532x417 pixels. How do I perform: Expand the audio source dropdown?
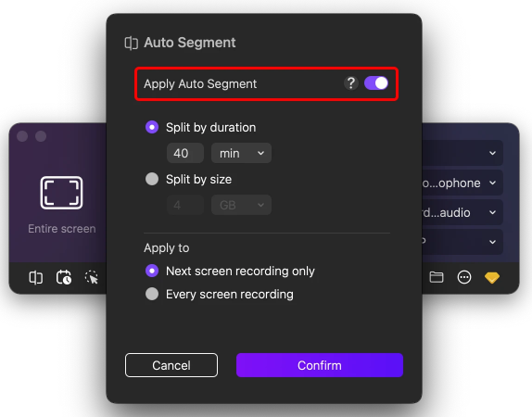[462, 212]
